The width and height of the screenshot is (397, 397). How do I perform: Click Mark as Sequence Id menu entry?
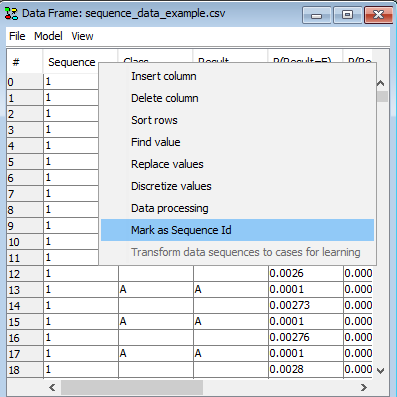point(237,230)
